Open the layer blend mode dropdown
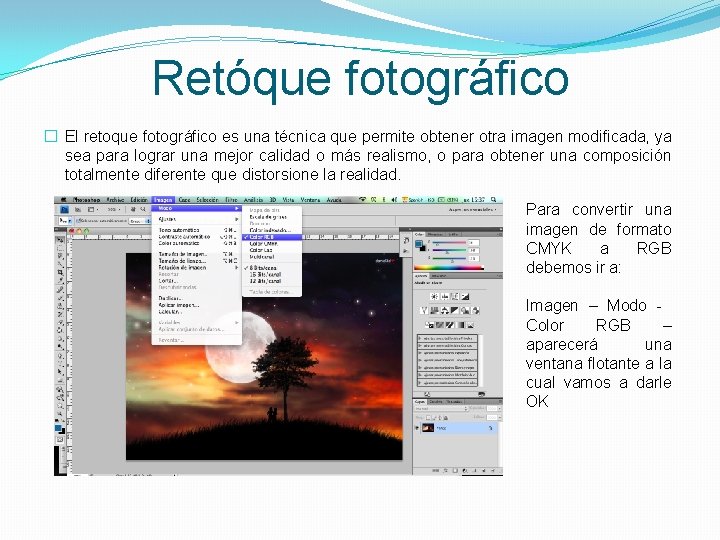 coord(442,408)
